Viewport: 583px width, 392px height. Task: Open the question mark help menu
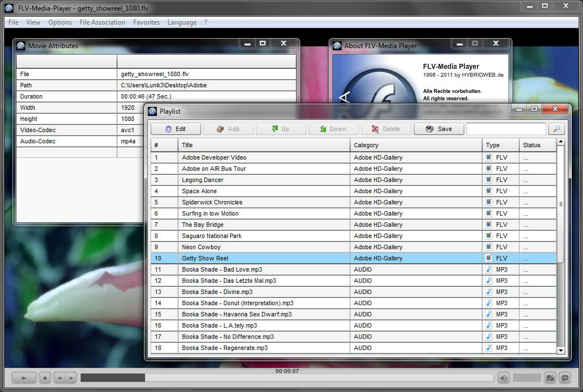click(206, 22)
